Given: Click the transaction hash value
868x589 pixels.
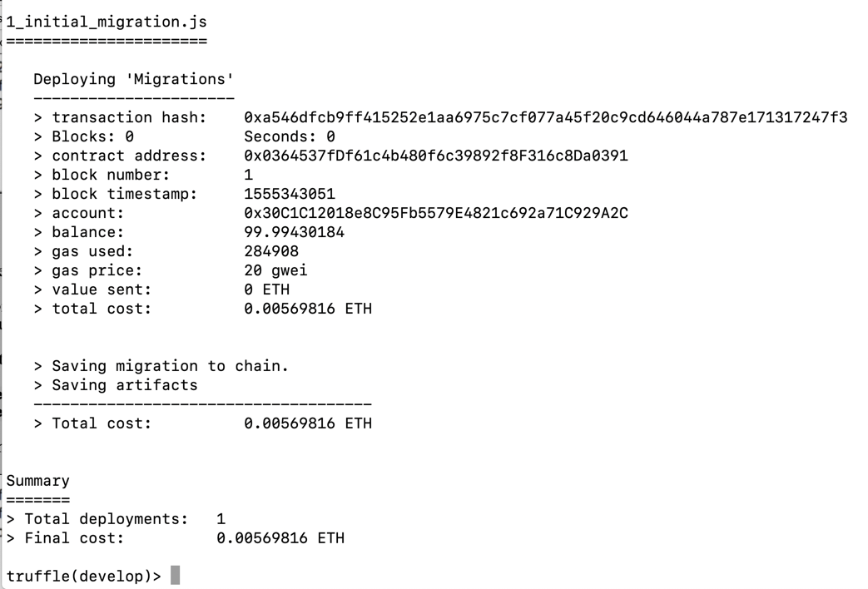Looking at the screenshot, I should coord(545,117).
